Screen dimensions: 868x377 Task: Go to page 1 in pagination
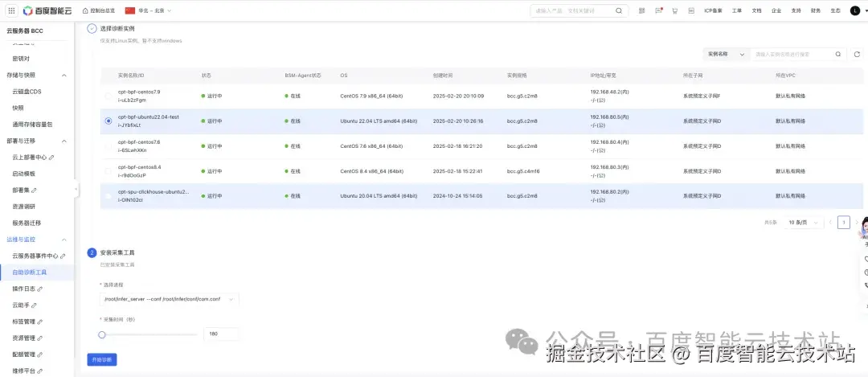point(844,222)
